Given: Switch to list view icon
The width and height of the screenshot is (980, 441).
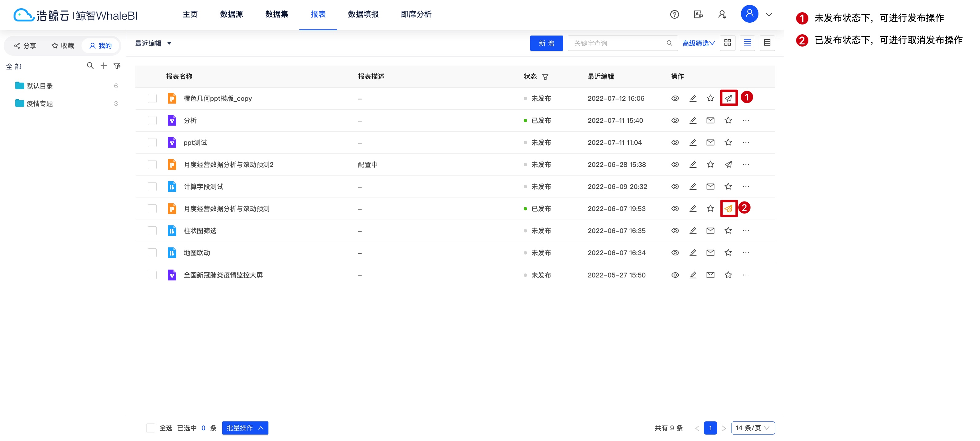Looking at the screenshot, I should pyautogui.click(x=747, y=43).
